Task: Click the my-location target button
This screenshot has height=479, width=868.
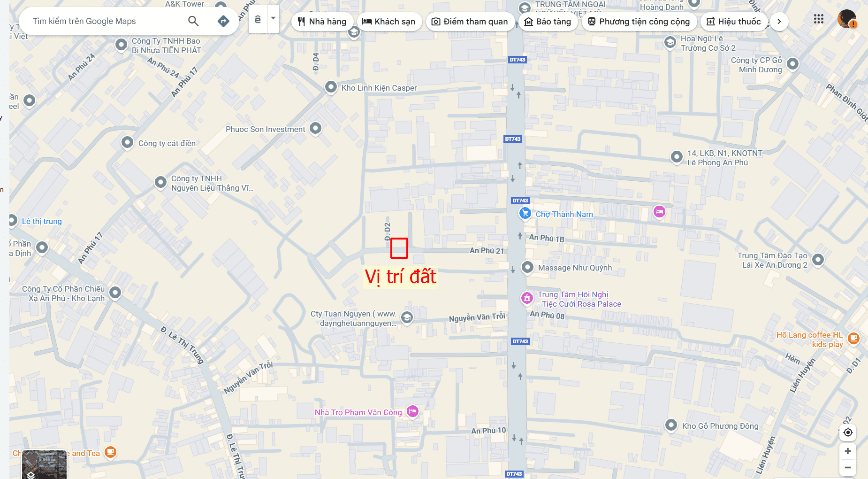Action: [848, 433]
